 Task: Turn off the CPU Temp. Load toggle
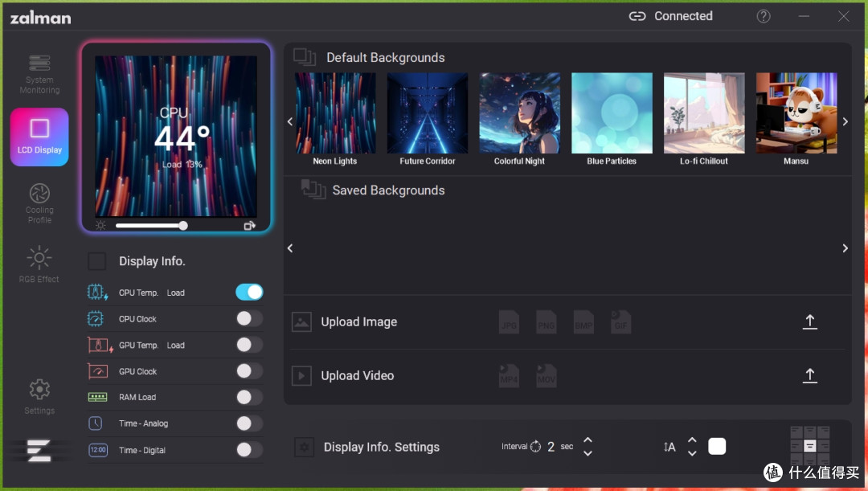(249, 292)
